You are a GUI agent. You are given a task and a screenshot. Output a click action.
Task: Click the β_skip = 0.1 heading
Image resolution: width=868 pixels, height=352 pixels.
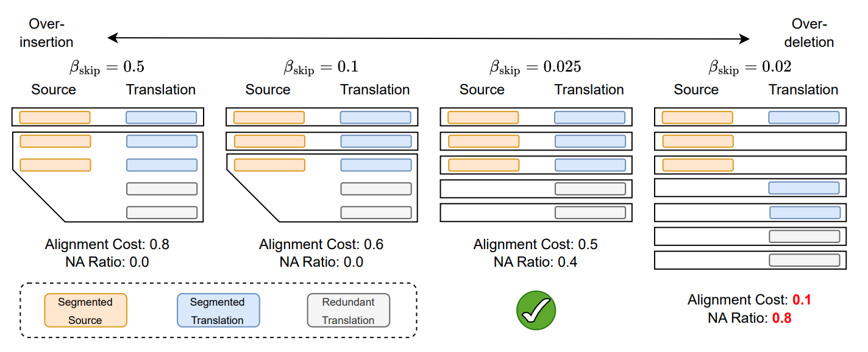321,67
